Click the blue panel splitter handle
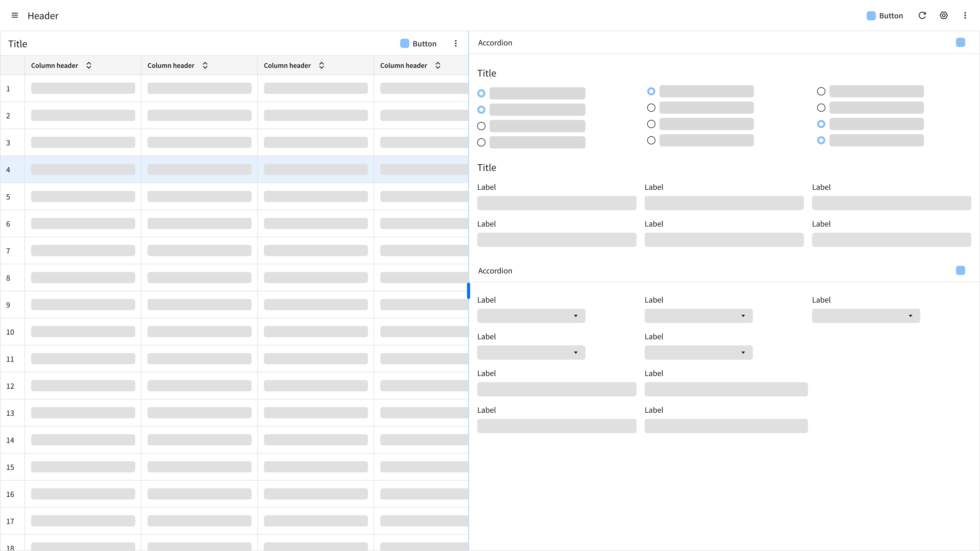This screenshot has height=551, width=980. point(468,291)
